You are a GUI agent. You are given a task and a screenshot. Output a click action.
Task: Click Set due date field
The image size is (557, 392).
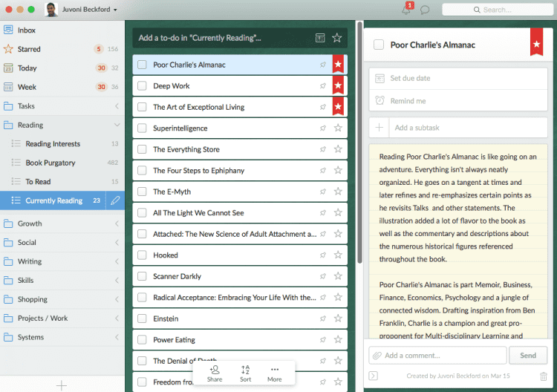pos(411,79)
